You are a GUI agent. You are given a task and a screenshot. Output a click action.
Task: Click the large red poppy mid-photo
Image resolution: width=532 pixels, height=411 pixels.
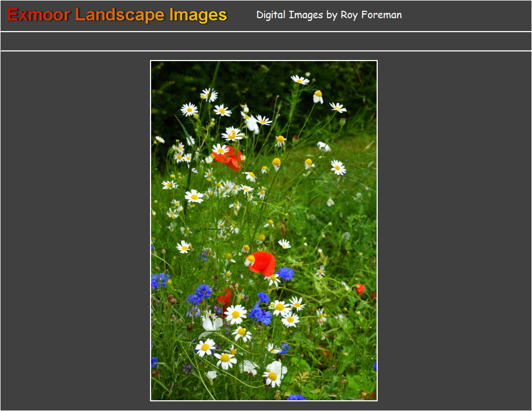click(263, 263)
